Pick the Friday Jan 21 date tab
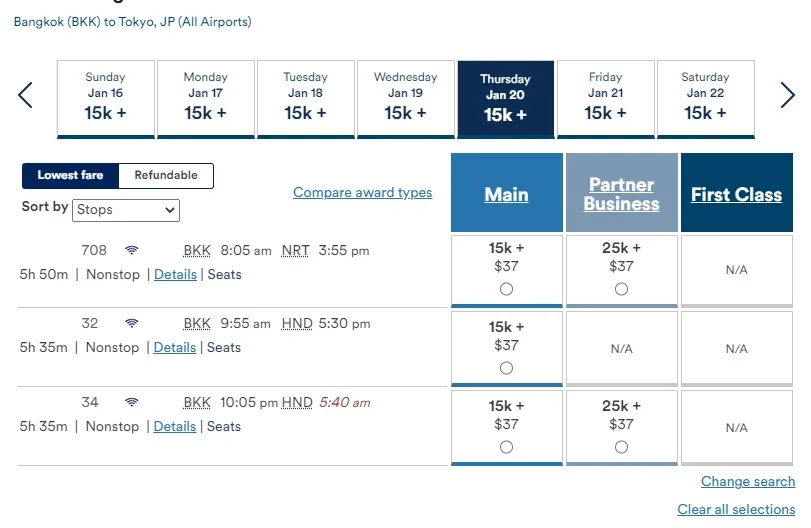The width and height of the screenshot is (811, 528). (606, 99)
